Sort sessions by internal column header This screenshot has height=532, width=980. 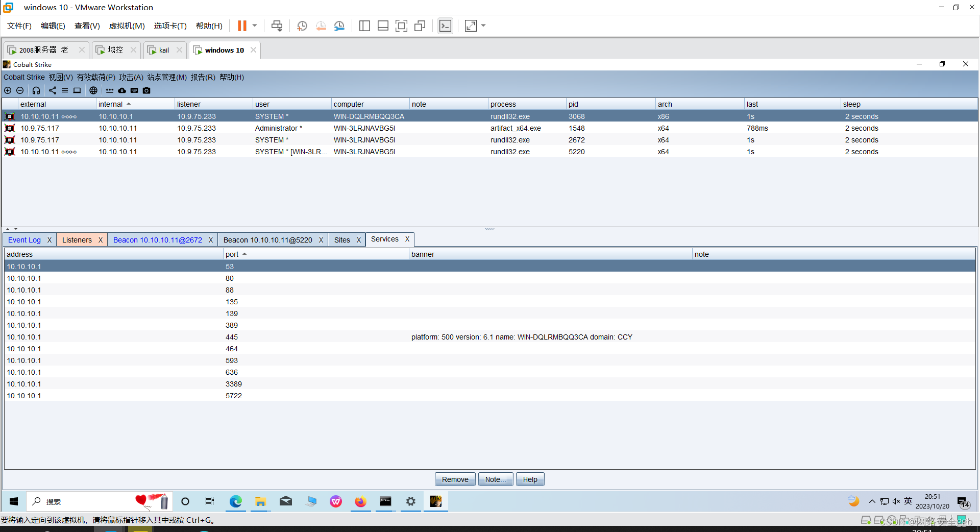[135, 104]
